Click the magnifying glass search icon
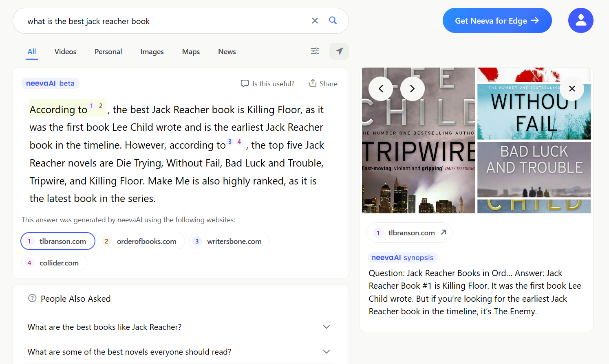 (333, 20)
